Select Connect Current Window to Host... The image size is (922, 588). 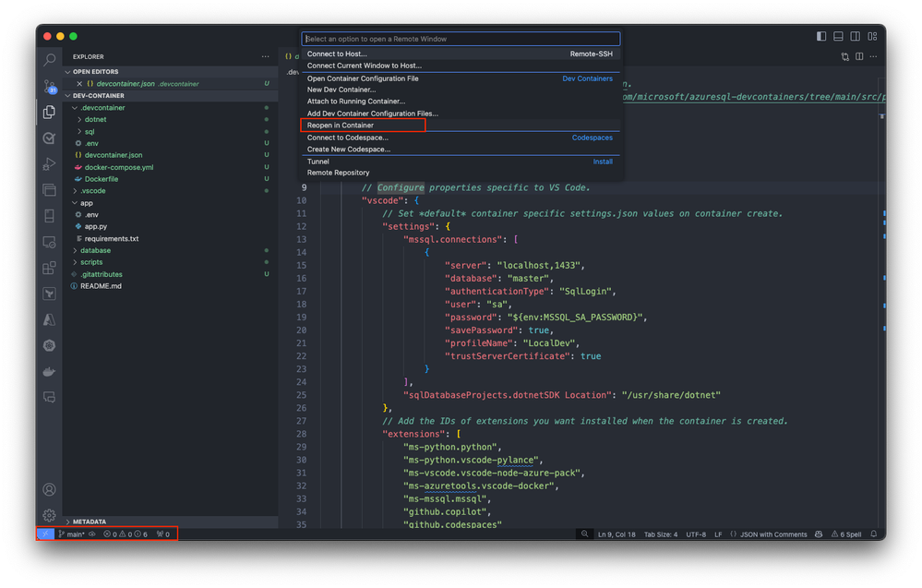pyautogui.click(x=461, y=66)
